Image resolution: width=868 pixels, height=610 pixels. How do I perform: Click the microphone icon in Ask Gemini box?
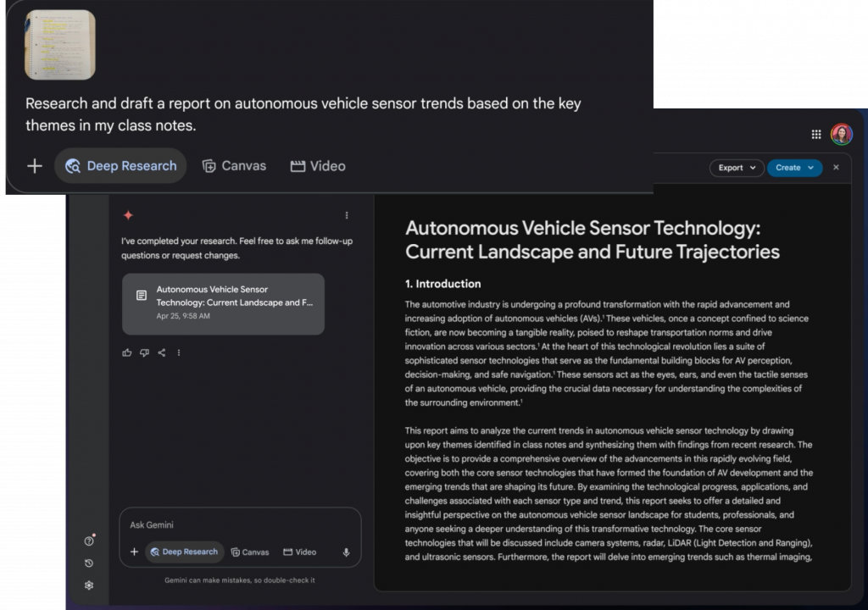click(x=346, y=552)
